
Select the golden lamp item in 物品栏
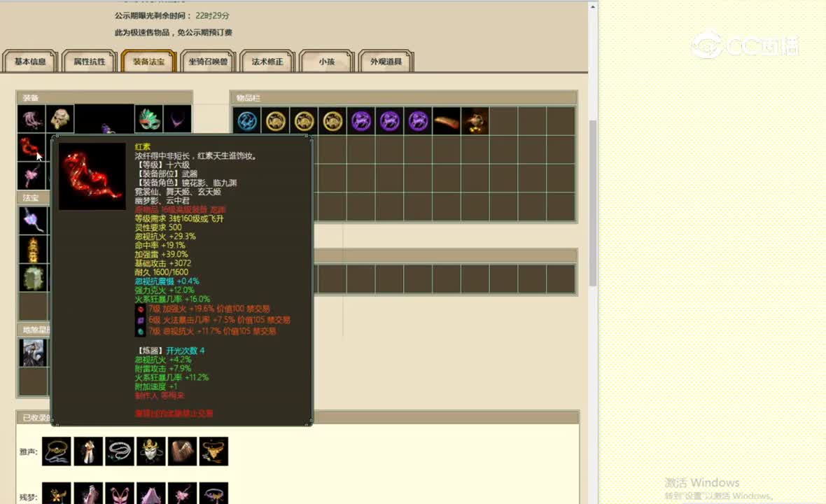point(475,121)
